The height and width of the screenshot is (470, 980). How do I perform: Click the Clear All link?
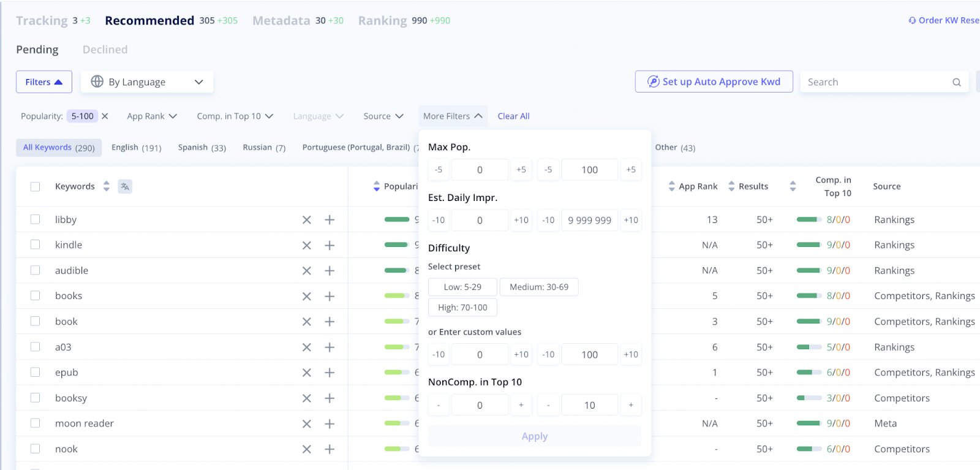click(513, 116)
